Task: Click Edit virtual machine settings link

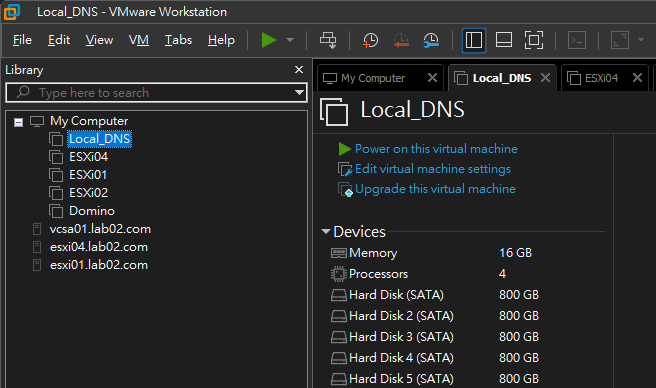Action: (x=433, y=169)
